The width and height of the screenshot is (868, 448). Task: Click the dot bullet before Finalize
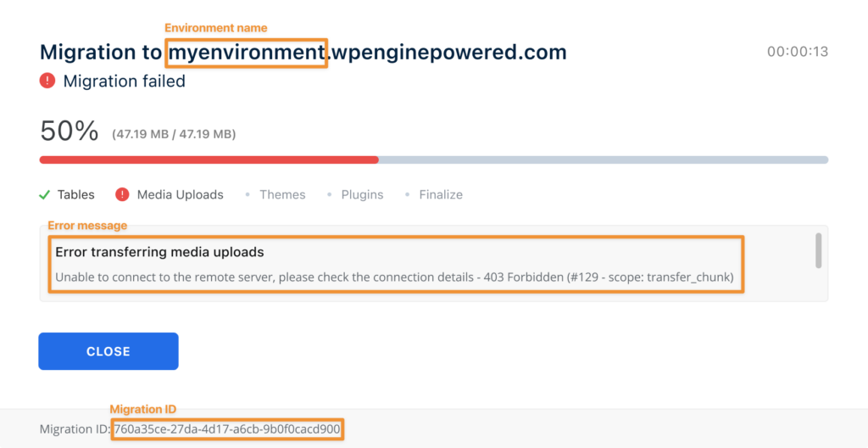click(x=407, y=194)
